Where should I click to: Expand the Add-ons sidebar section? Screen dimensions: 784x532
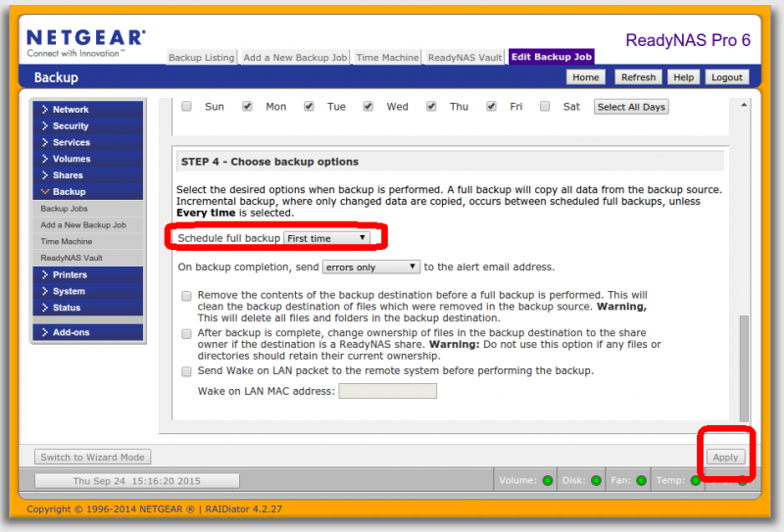[88, 332]
